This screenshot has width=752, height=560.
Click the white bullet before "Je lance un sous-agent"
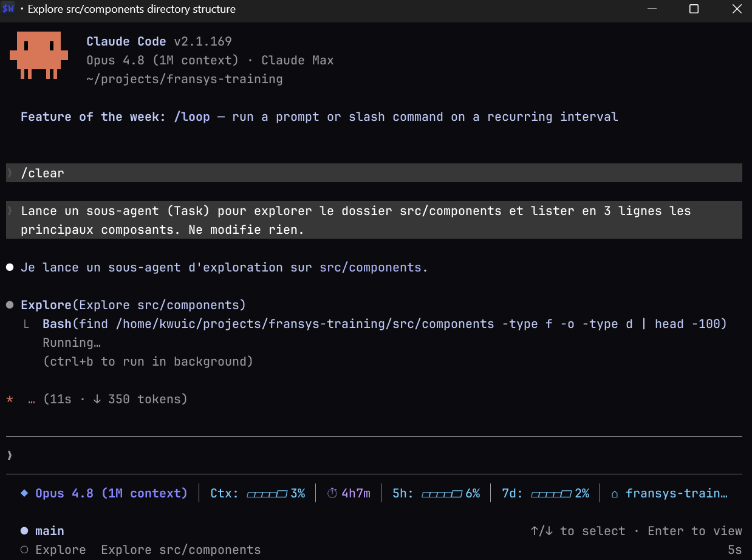10,268
